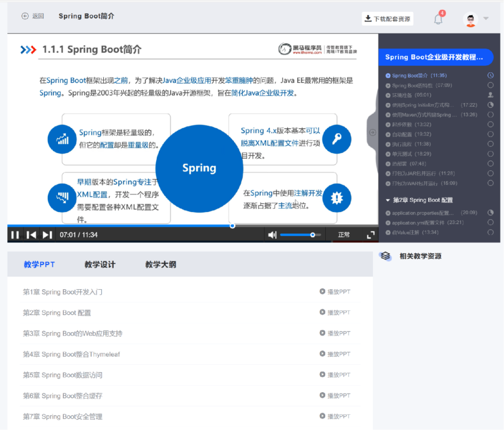Play PPT for 第7章 安全管理
504x430 pixels.
click(335, 416)
